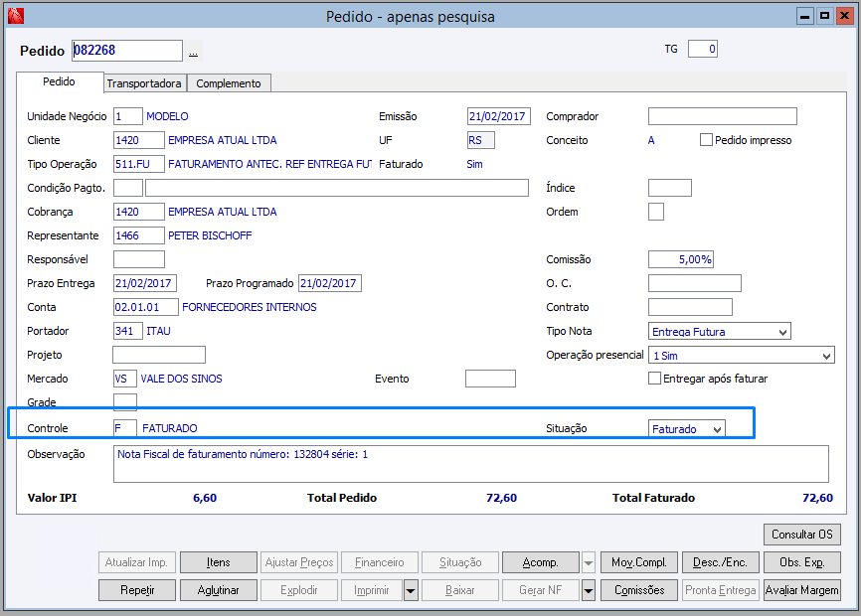
Task: Click the Baixar button
Action: [x=460, y=591]
